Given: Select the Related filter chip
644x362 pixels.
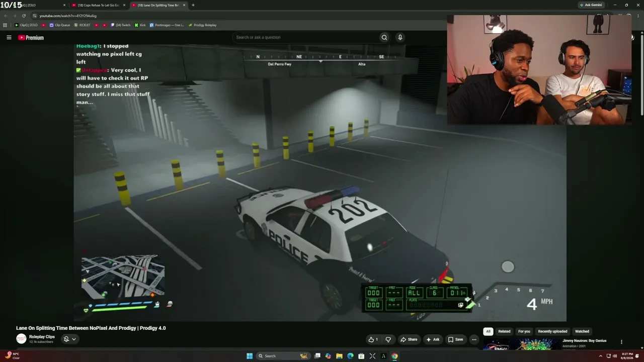Looking at the screenshot, I should coord(504,331).
